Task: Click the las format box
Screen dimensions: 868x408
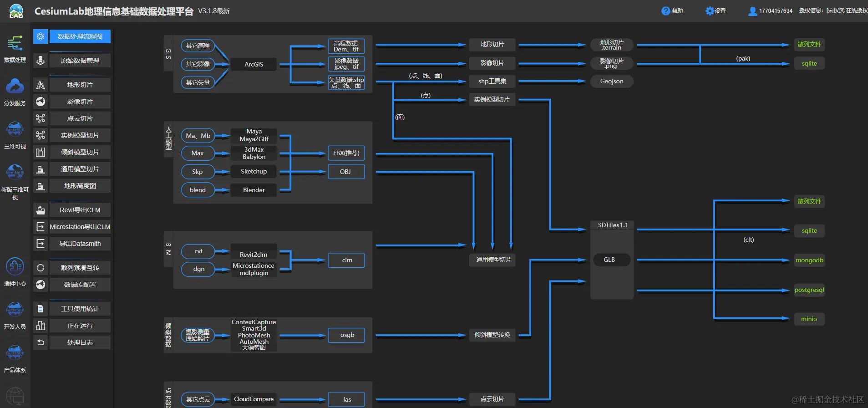Action: 346,399
